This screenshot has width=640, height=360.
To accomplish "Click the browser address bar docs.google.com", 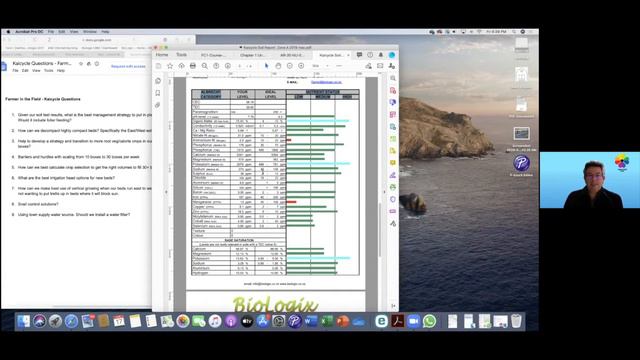I will tap(97, 40).
